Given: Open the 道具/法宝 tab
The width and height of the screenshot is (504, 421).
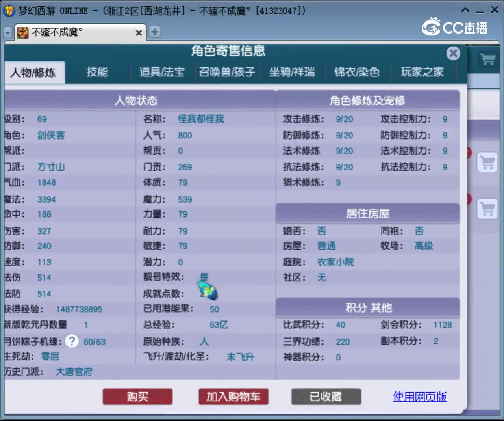Looking at the screenshot, I should coord(162,72).
